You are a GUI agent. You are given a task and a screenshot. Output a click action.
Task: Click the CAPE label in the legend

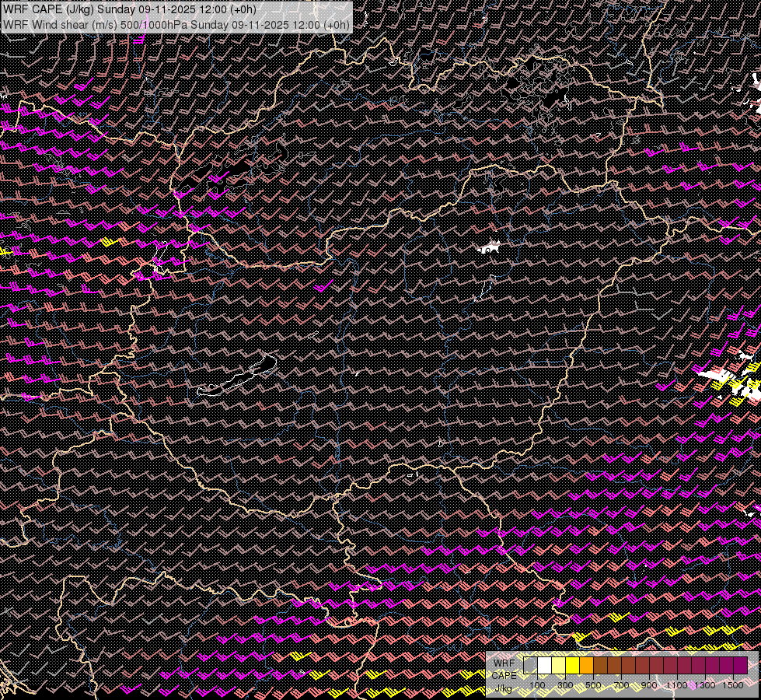504,676
